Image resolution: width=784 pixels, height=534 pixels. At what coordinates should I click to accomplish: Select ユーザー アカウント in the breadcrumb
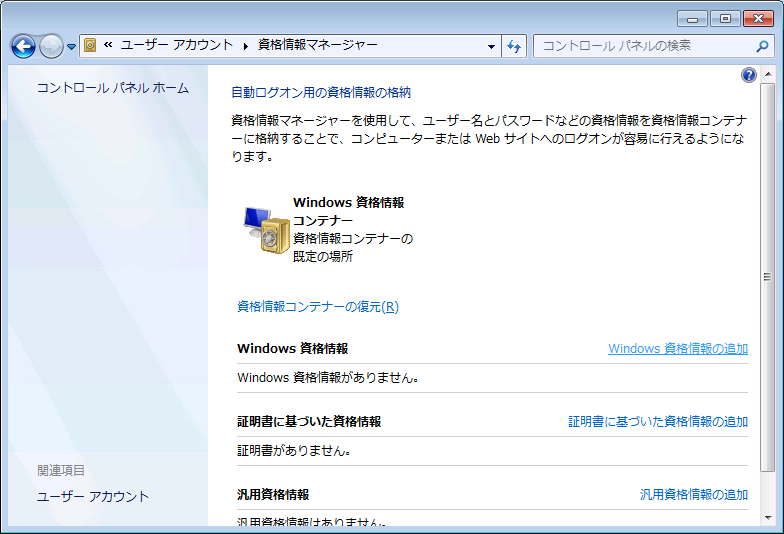point(177,45)
